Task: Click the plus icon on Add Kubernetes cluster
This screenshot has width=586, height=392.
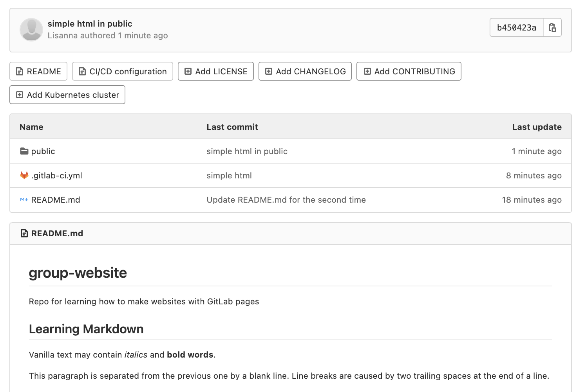Action: click(x=19, y=95)
